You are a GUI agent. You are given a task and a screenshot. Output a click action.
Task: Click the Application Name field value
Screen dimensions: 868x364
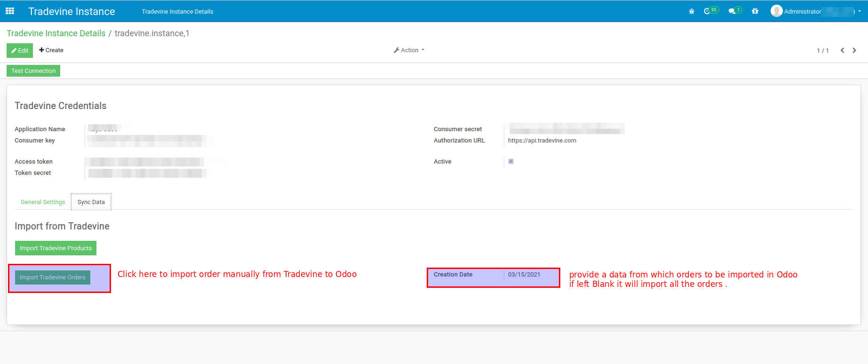pos(104,128)
